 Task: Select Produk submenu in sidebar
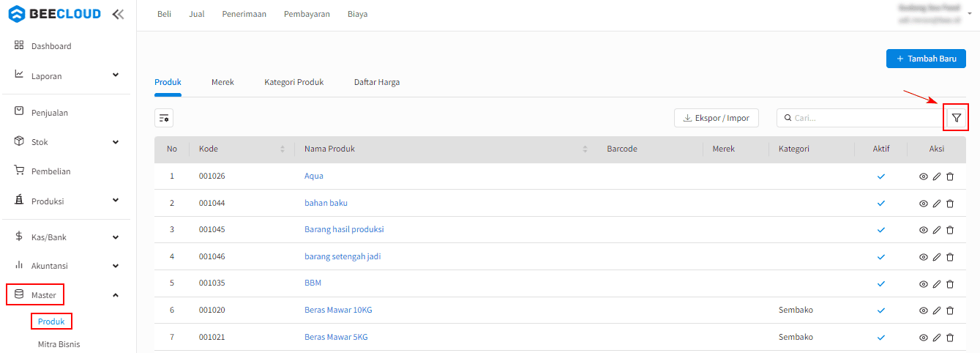coord(51,322)
